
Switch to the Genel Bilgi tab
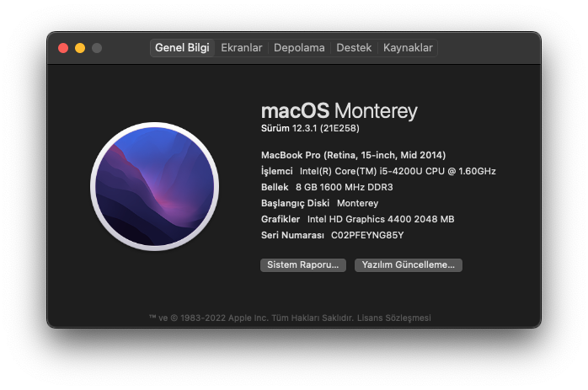(x=182, y=48)
